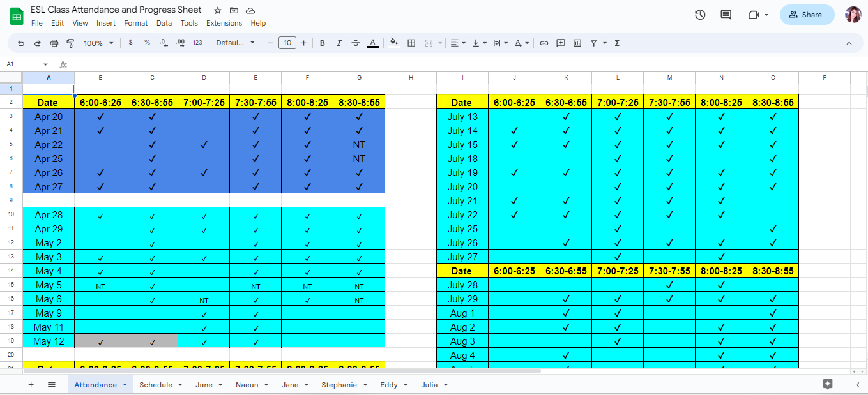Open the Explore icon at bottom right

(828, 384)
